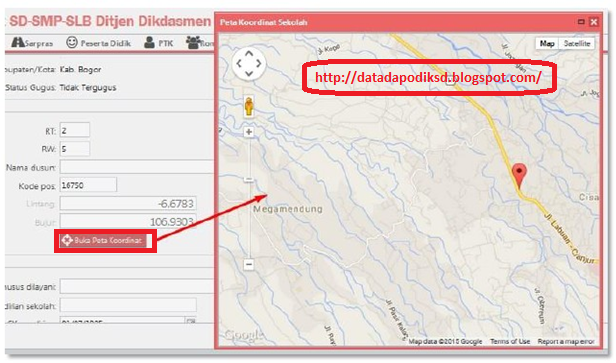Image resolution: width=616 pixels, height=363 pixels.
Task: Click the pendirian sekolah input field
Action: (x=128, y=305)
